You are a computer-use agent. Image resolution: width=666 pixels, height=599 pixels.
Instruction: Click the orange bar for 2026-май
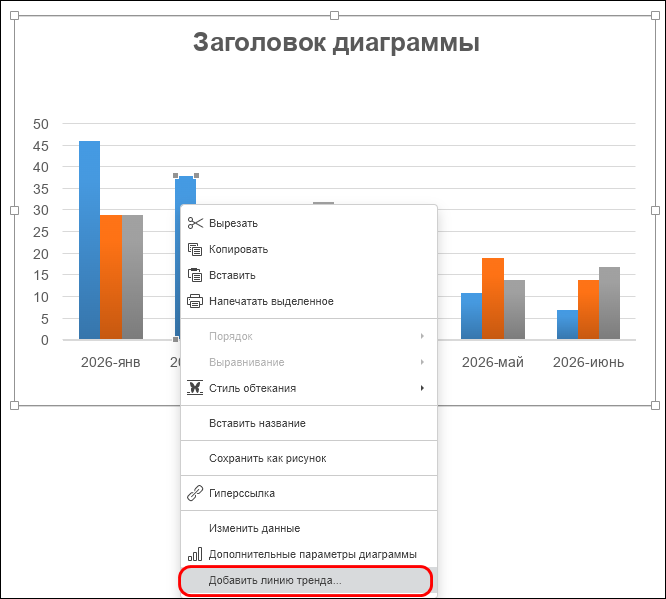coord(493,299)
